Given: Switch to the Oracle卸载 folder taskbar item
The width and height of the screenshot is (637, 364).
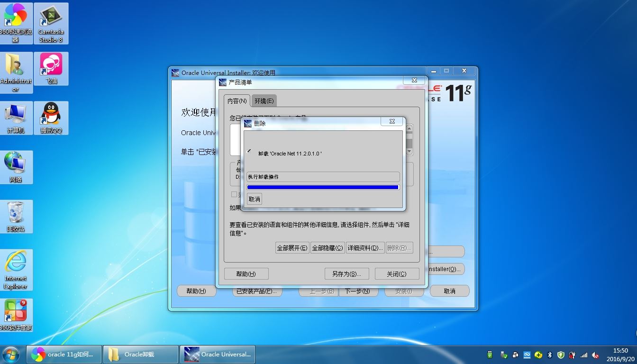Looking at the screenshot, I should (140, 355).
